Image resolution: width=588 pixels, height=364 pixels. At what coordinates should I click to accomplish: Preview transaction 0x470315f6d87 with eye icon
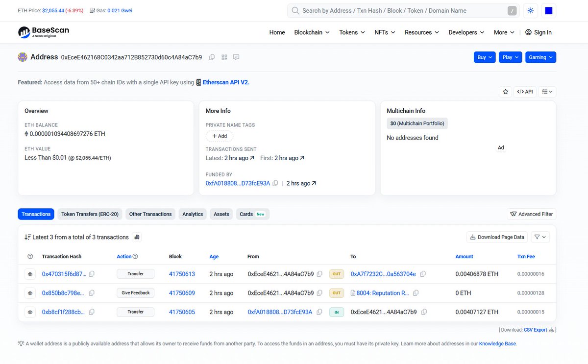click(30, 274)
